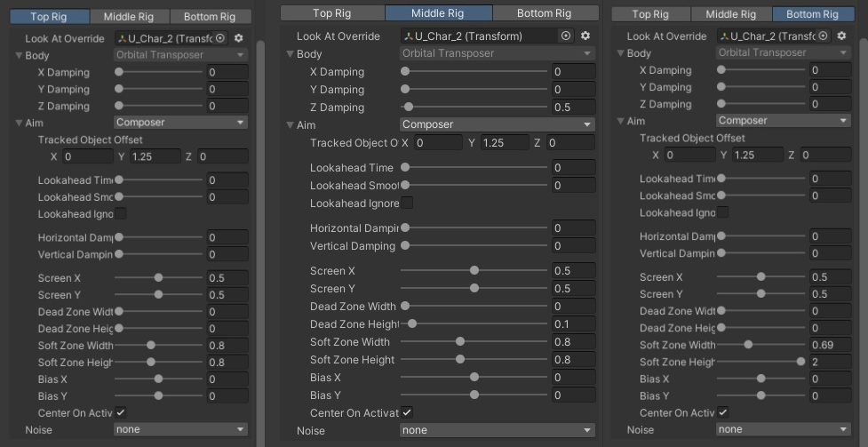Click Z Damping value field in middle panel
Viewport: 868px width, 447px height.
(x=573, y=108)
